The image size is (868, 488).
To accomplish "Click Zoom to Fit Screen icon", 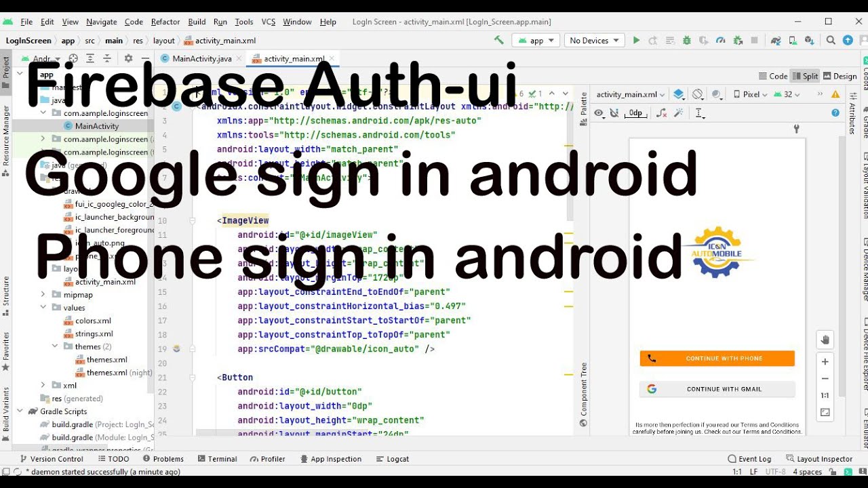I will 825,412.
